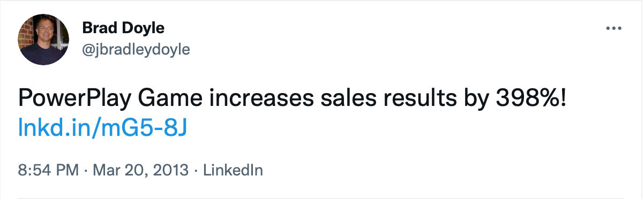
Task: Click the first name 'Brad' in the header
Action: pos(100,28)
